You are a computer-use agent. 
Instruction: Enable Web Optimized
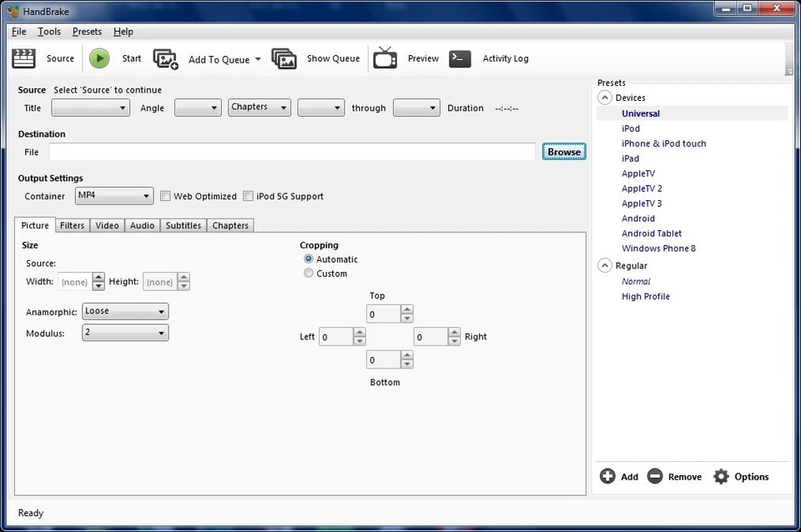pyautogui.click(x=164, y=195)
